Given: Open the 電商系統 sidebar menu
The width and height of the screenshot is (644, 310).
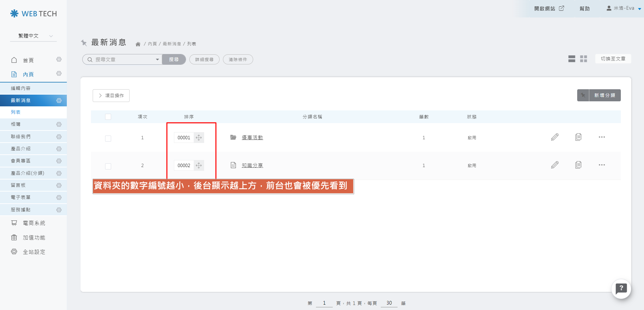Looking at the screenshot, I should point(34,223).
